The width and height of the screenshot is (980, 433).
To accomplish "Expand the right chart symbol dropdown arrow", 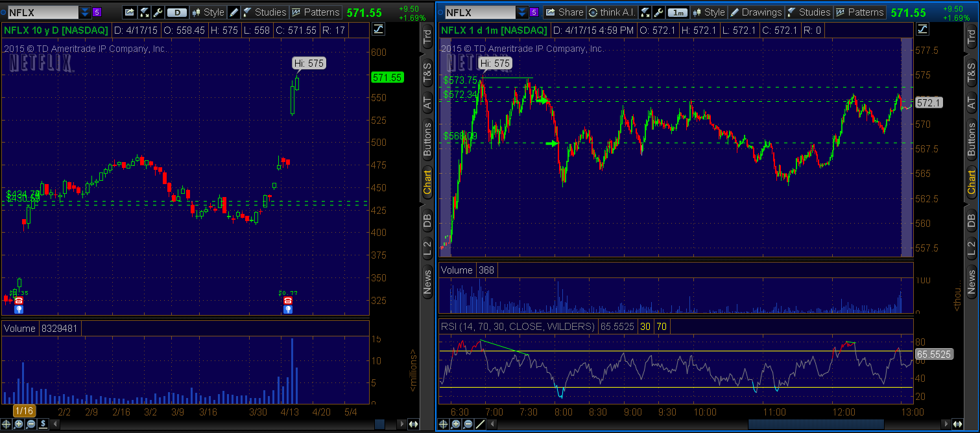I will tap(523, 12).
